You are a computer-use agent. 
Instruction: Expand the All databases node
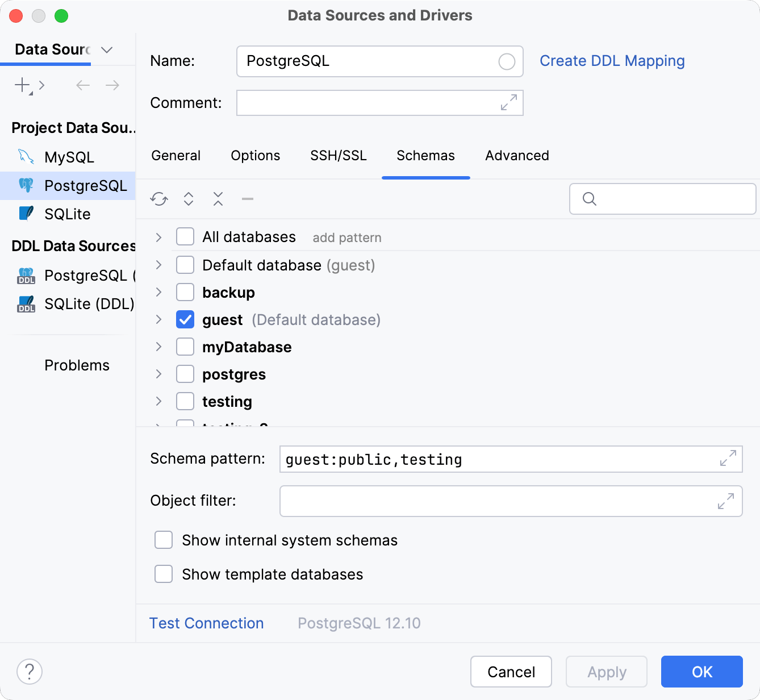(x=158, y=237)
